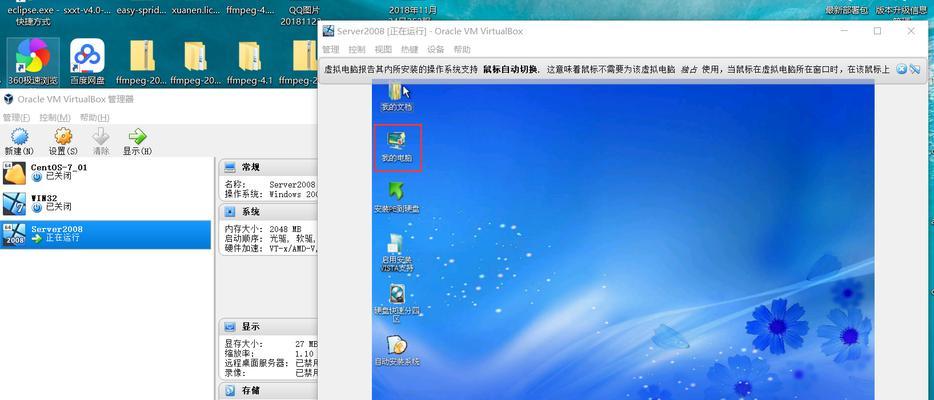Click the 最新部署包 desktop label

846,10
